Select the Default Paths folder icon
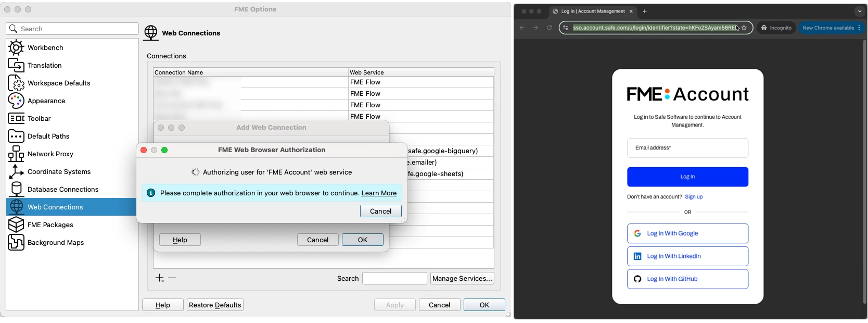The image size is (868, 323). click(x=16, y=136)
